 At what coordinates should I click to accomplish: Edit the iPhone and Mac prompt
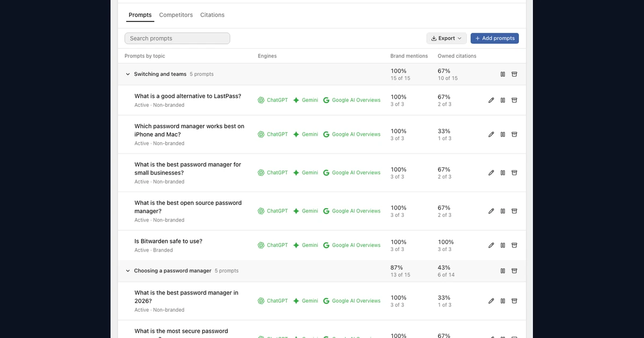click(x=491, y=135)
